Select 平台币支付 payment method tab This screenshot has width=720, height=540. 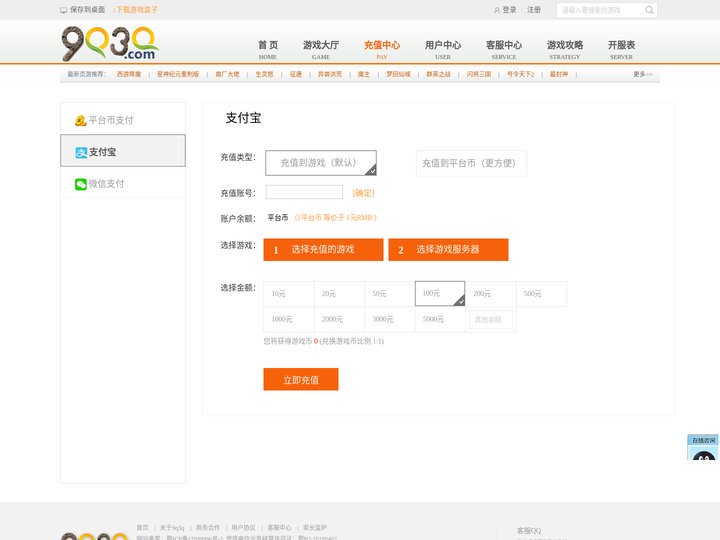(x=123, y=120)
